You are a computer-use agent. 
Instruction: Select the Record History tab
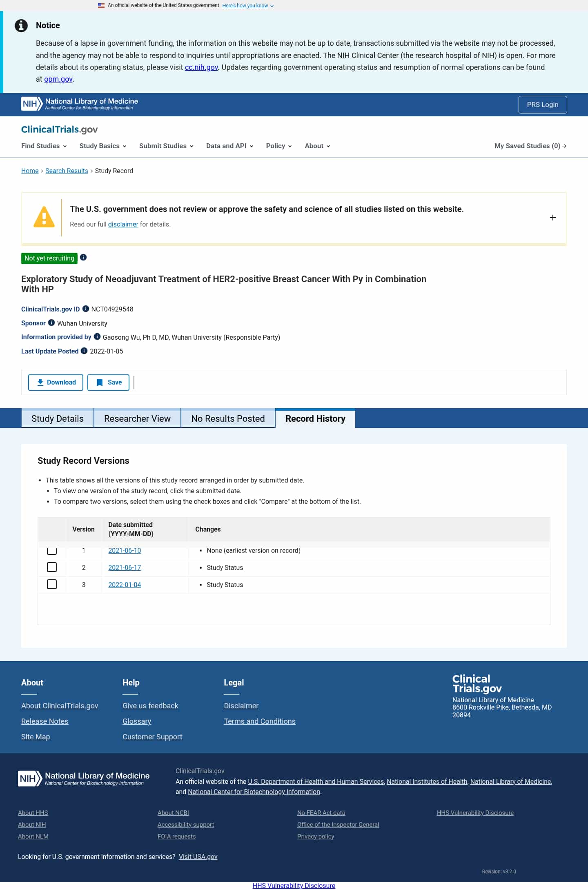coord(315,418)
